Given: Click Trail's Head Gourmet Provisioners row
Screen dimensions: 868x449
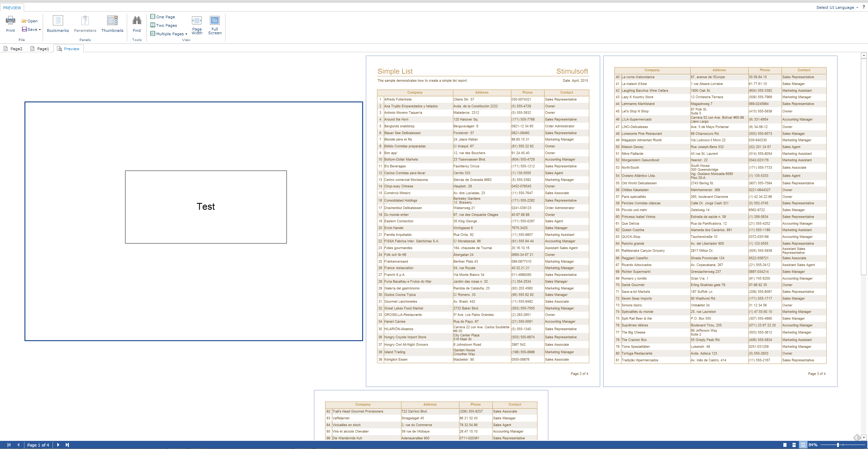Looking at the screenshot, I should (431, 411).
